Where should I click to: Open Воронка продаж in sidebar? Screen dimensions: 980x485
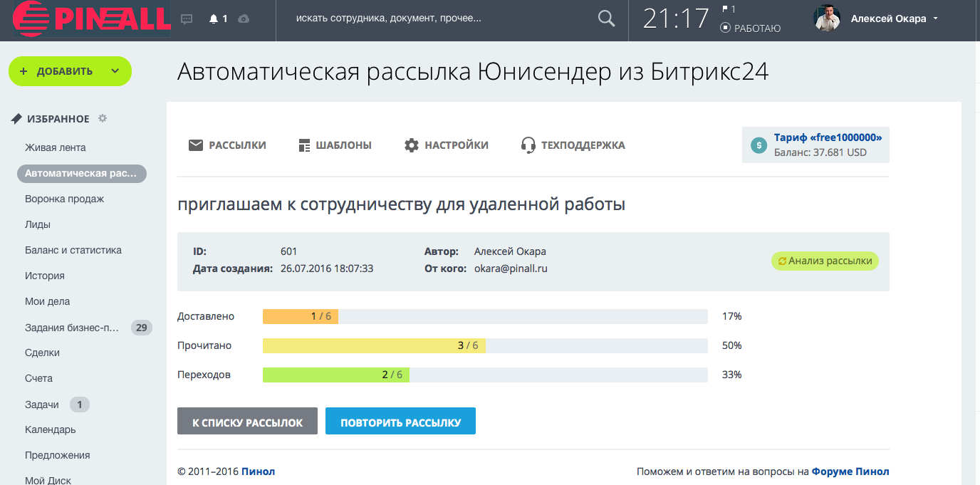(65, 199)
